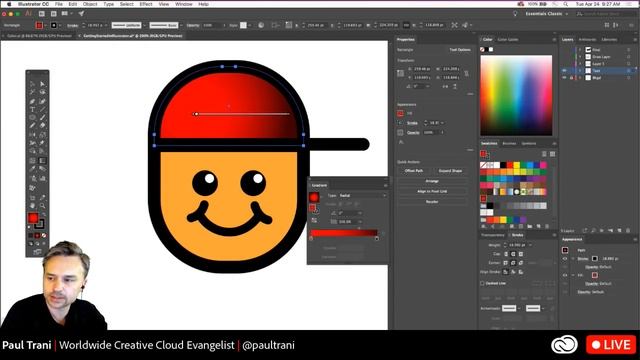The height and width of the screenshot is (360, 640).
Task: Unlock the Bkgd layer
Action: point(572,78)
